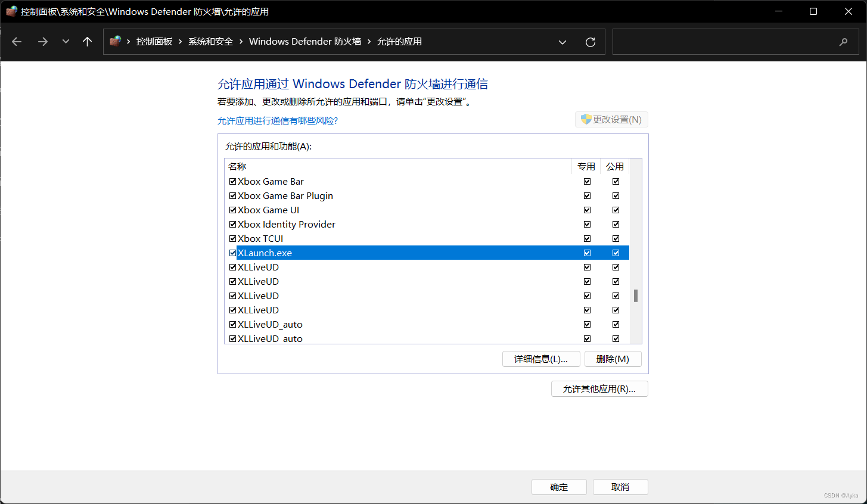Select 允许的应用 breadcrumb item
This screenshot has height=504, width=867.
[399, 42]
